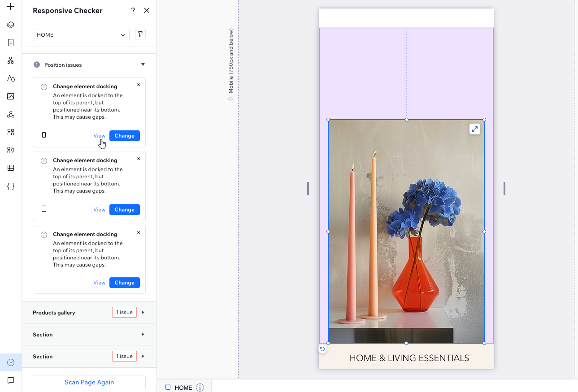The width and height of the screenshot is (578, 392).
Task: Open the code curly-braces panel
Action: [x=11, y=186]
